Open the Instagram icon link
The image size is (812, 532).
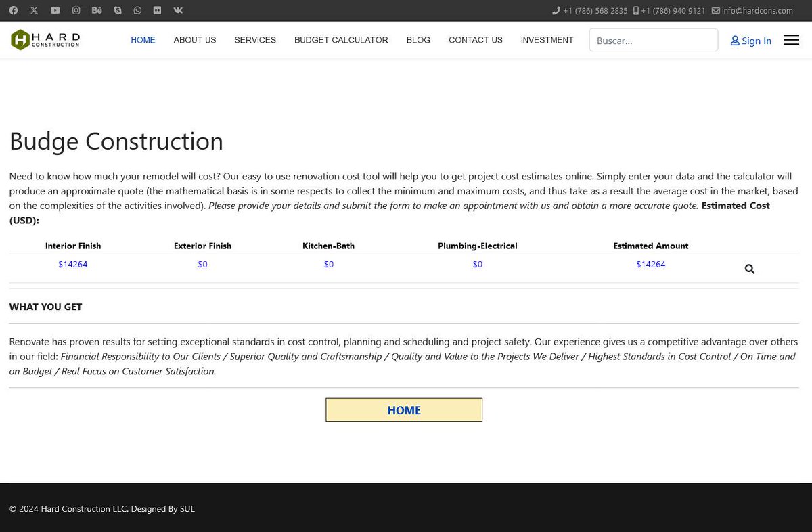pos(76,10)
